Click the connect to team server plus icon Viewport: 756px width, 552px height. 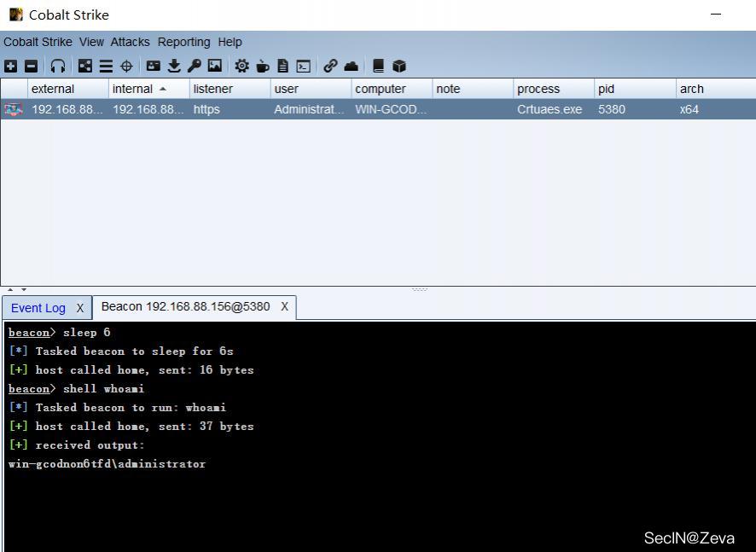click(10, 66)
